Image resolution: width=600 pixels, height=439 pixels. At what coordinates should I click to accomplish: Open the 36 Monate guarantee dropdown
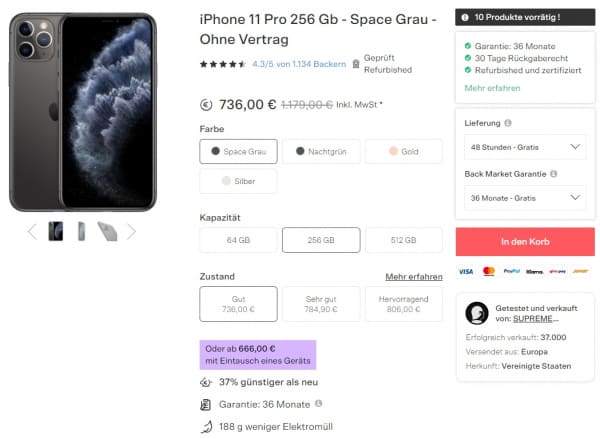524,197
